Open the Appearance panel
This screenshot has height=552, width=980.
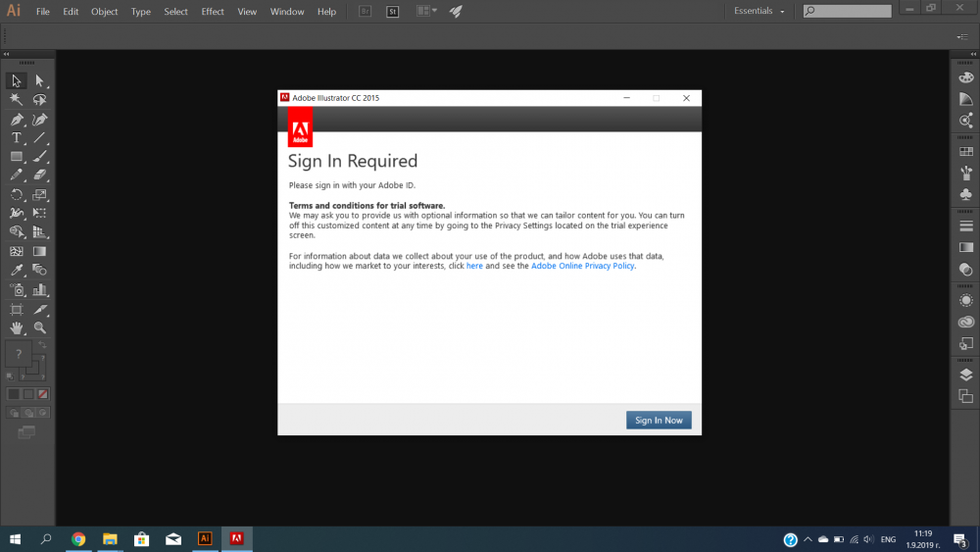(965, 301)
